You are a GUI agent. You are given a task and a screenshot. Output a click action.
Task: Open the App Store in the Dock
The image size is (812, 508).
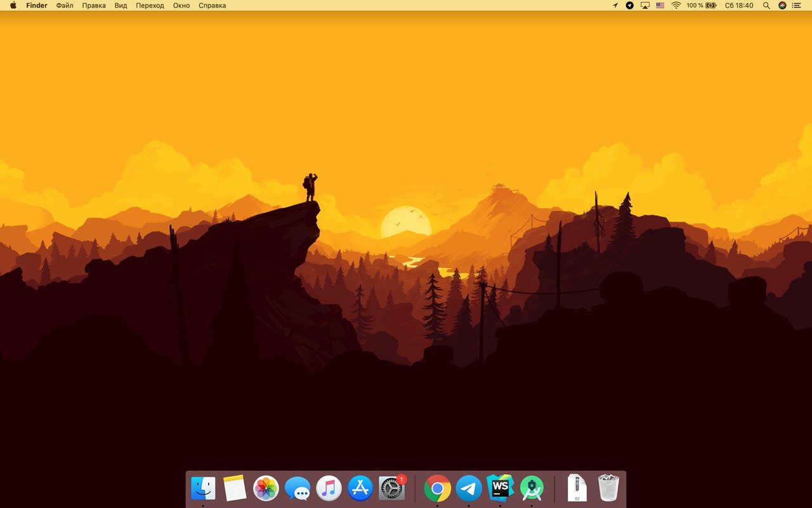(360, 488)
